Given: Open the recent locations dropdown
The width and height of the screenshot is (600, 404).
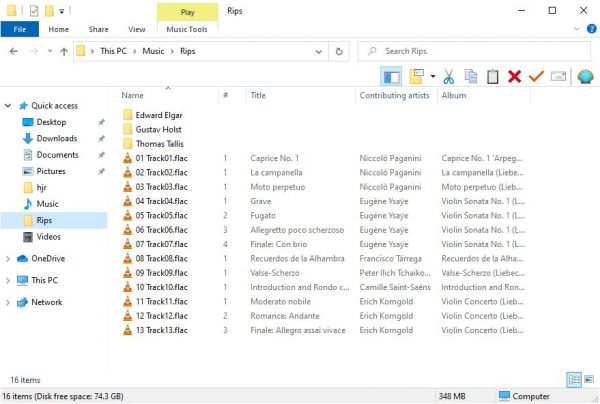Looking at the screenshot, I should pos(50,51).
